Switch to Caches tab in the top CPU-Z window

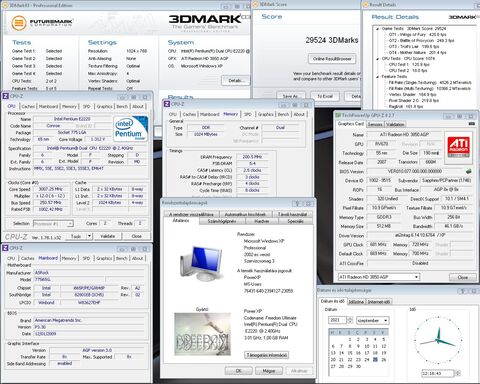pos(28,106)
